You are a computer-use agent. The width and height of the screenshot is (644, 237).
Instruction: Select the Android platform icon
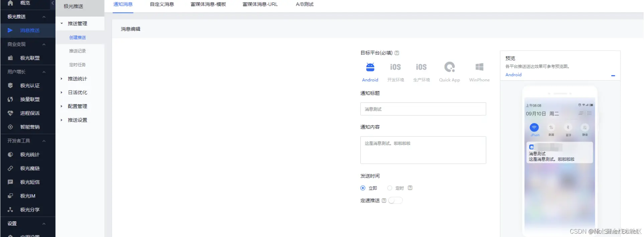[370, 67]
